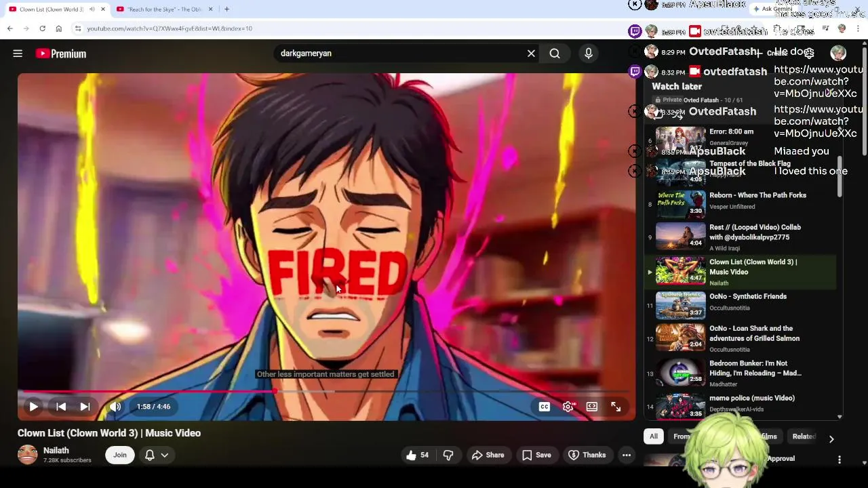
Task: Open the Nailath channel avatar
Action: (28, 455)
